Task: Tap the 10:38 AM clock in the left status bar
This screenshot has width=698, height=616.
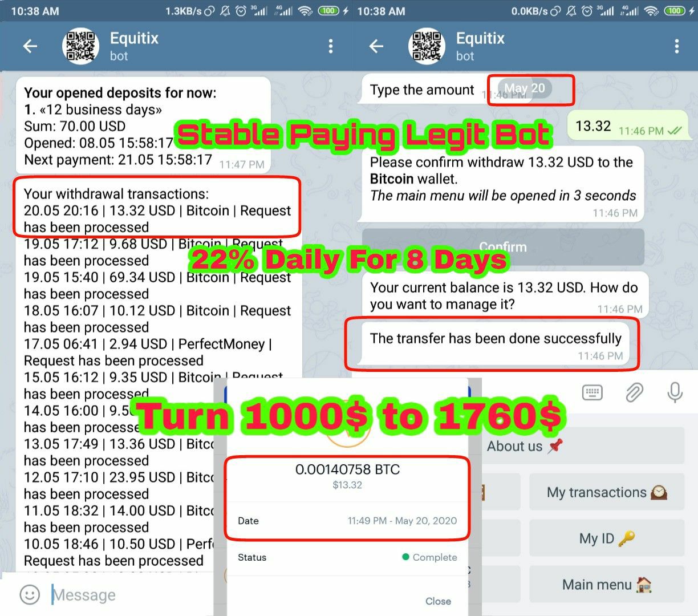Action: pyautogui.click(x=35, y=11)
